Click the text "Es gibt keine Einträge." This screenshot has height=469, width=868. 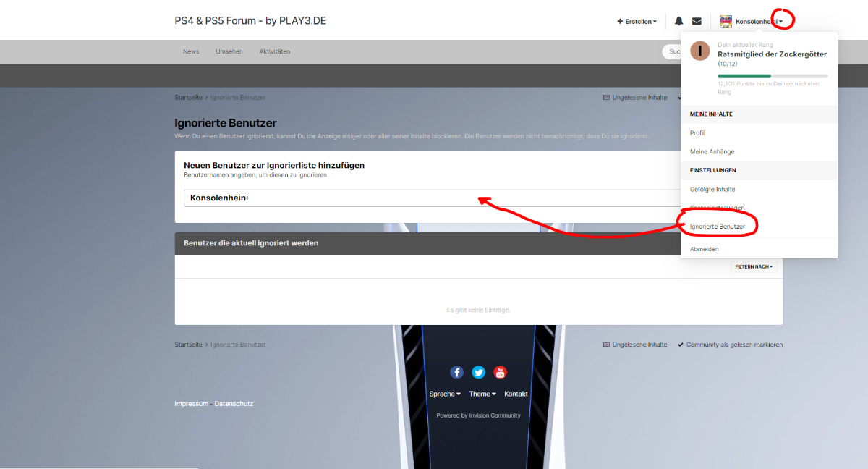[478, 310]
